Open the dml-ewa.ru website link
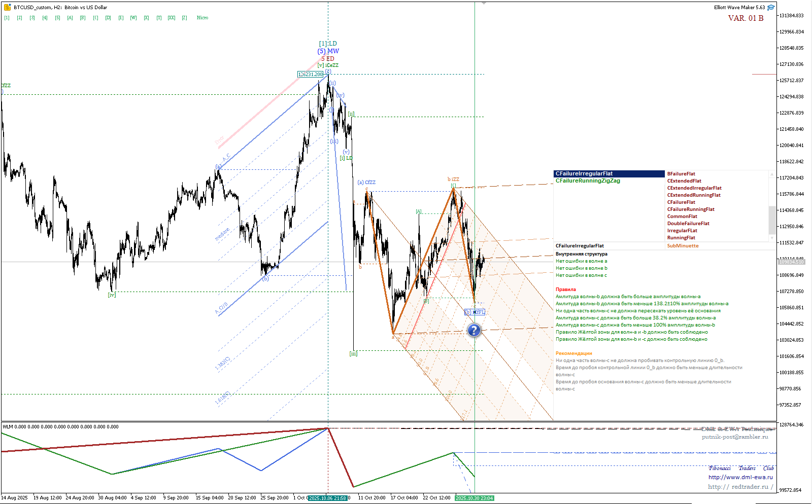The width and height of the screenshot is (812, 504). click(740, 477)
